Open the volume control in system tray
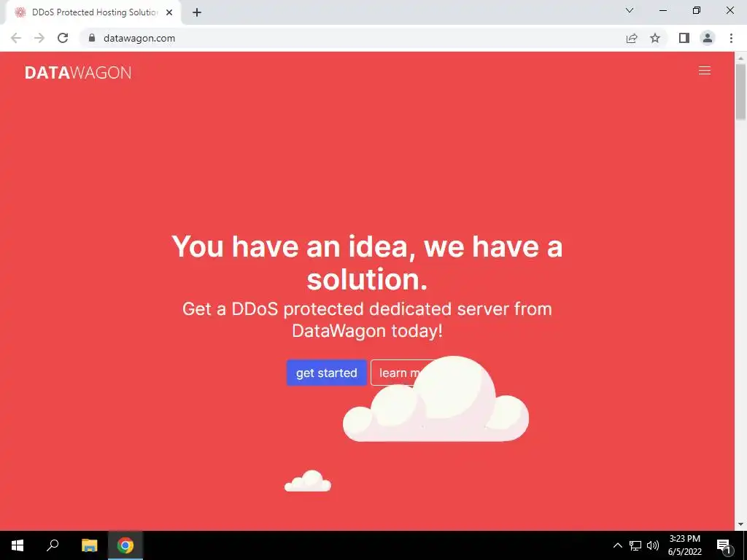The height and width of the screenshot is (560, 747). point(653,545)
